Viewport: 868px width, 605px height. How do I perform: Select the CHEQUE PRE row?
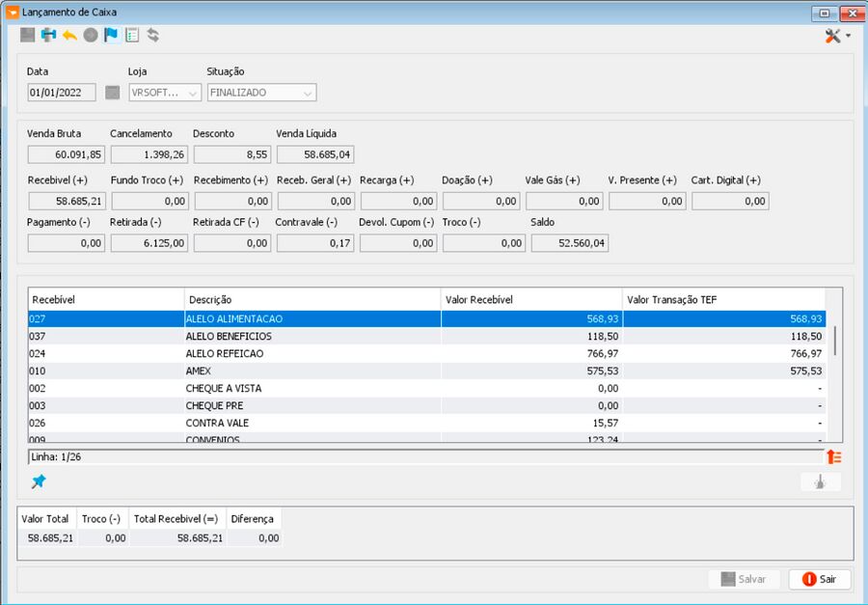pos(427,405)
